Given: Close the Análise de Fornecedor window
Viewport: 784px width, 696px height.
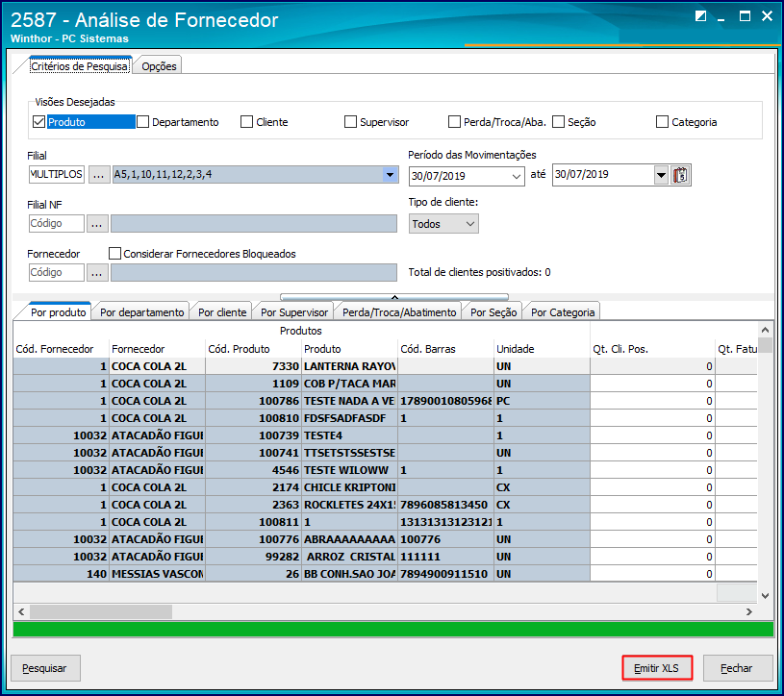Looking at the screenshot, I should tap(767, 16).
